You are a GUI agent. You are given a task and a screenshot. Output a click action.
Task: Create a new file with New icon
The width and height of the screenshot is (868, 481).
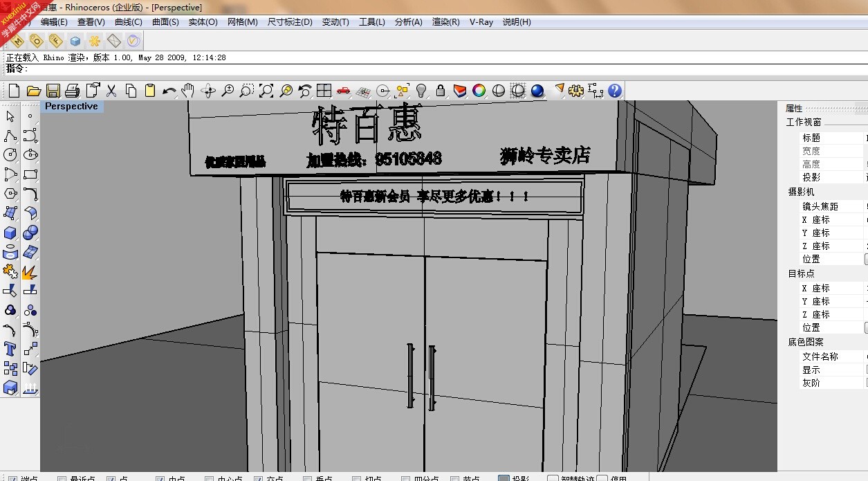tap(14, 91)
